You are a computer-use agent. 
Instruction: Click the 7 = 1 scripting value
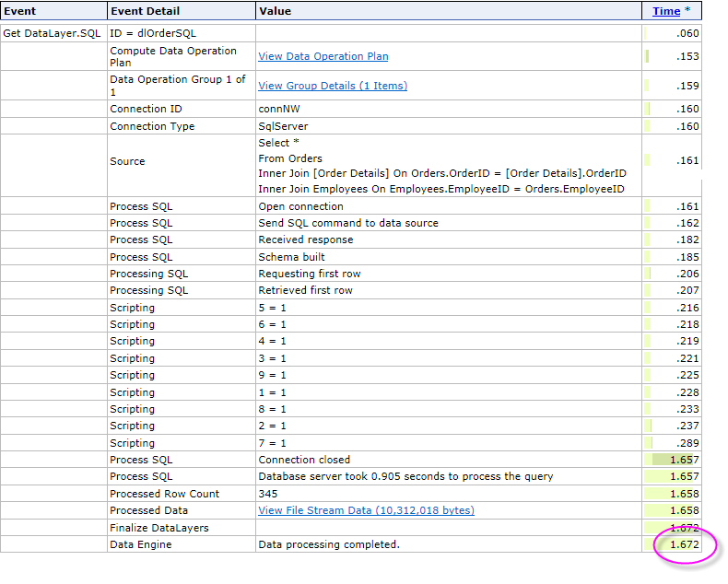tap(272, 443)
